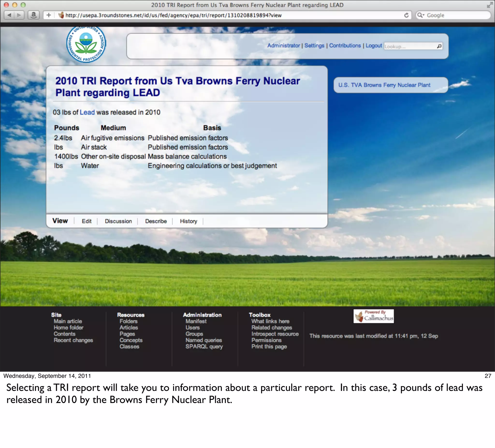495x448 pixels.
Task: Open the SPARQL query footer link
Action: tap(204, 346)
